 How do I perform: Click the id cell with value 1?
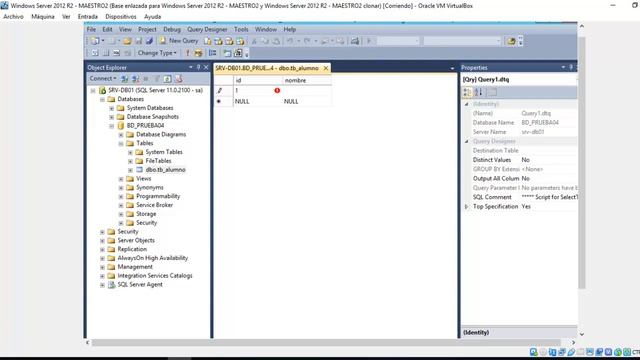pos(258,91)
